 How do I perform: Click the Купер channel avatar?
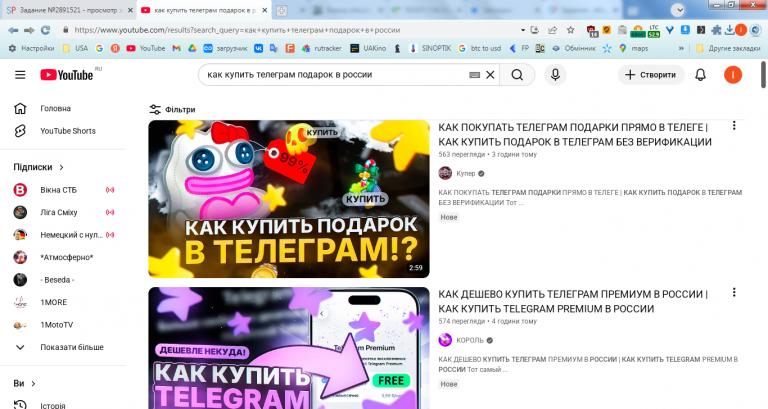445,173
